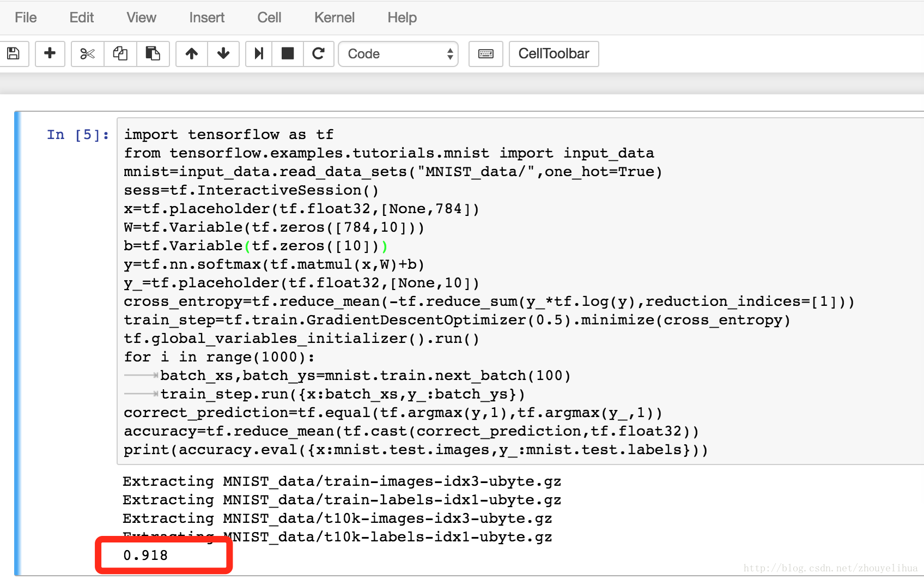Open the Edit menu
924x579 pixels.
82,17
